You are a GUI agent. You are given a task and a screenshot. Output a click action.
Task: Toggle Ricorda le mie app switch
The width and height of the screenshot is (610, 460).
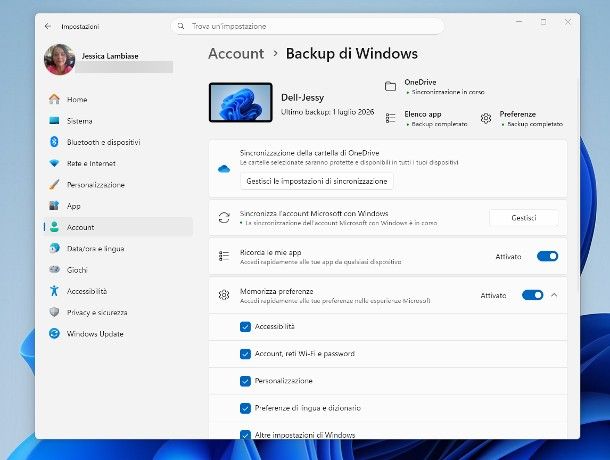[547, 256]
